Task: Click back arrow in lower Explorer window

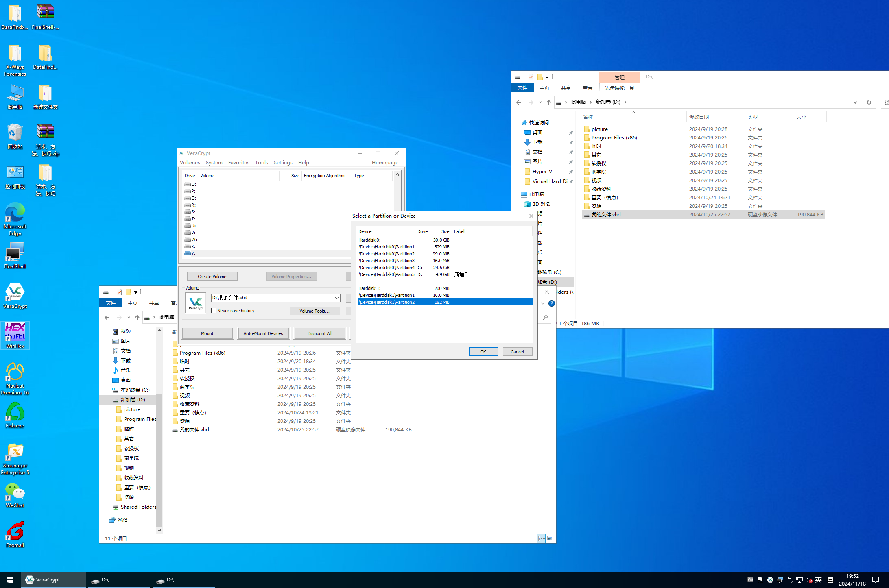Action: (x=107, y=317)
